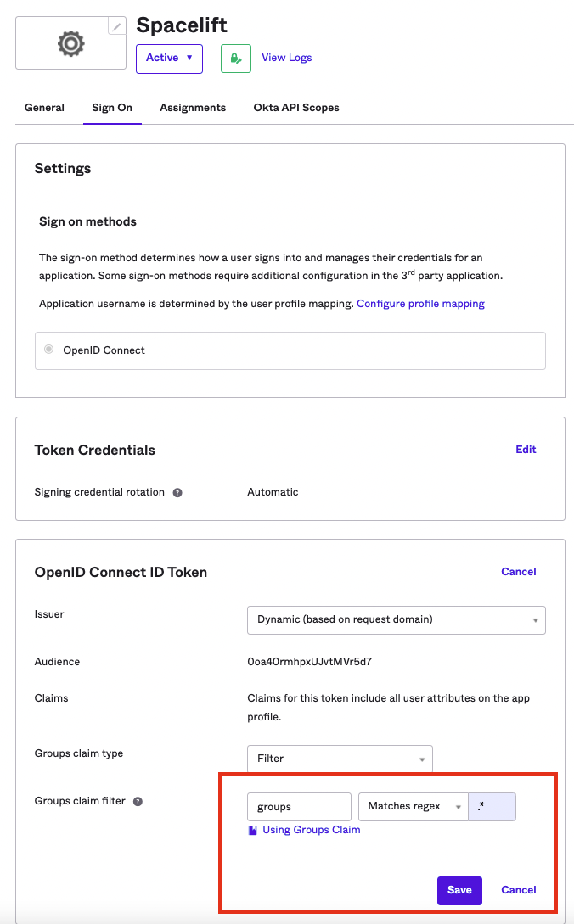This screenshot has width=574, height=924.
Task: Open the Matches regex dropdown
Action: 413,806
